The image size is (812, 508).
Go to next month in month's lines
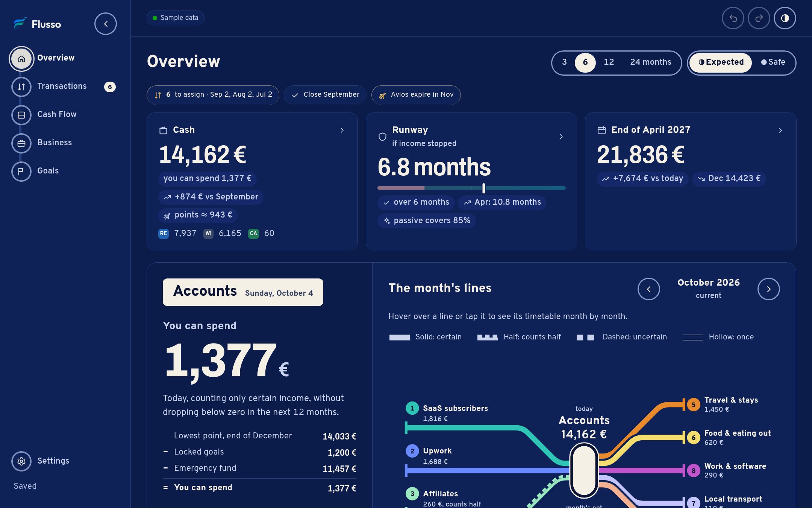[x=769, y=289]
